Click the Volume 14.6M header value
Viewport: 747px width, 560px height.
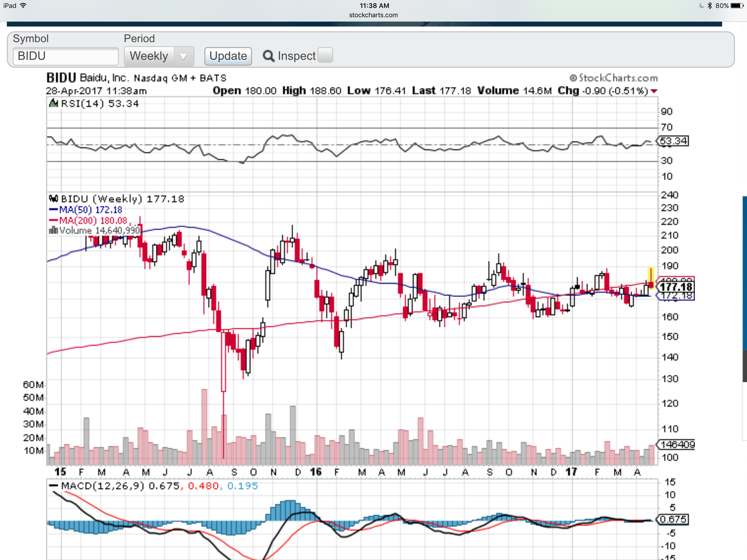click(514, 91)
